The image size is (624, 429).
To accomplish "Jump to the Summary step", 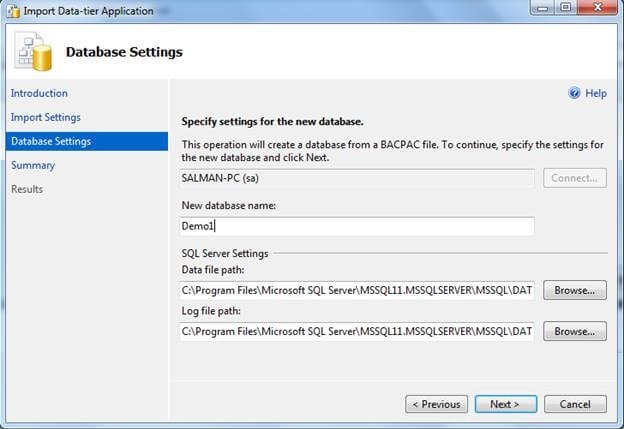I will (x=32, y=165).
